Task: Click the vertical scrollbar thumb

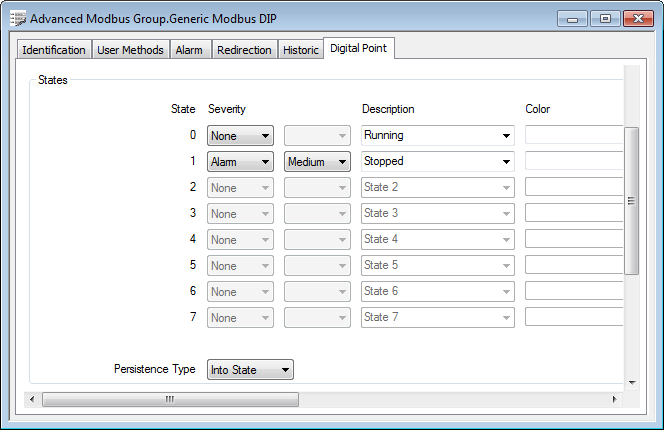Action: [x=631, y=200]
